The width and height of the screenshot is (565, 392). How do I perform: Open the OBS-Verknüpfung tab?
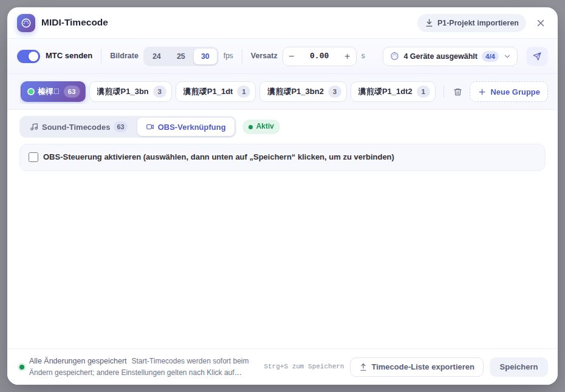[186, 127]
